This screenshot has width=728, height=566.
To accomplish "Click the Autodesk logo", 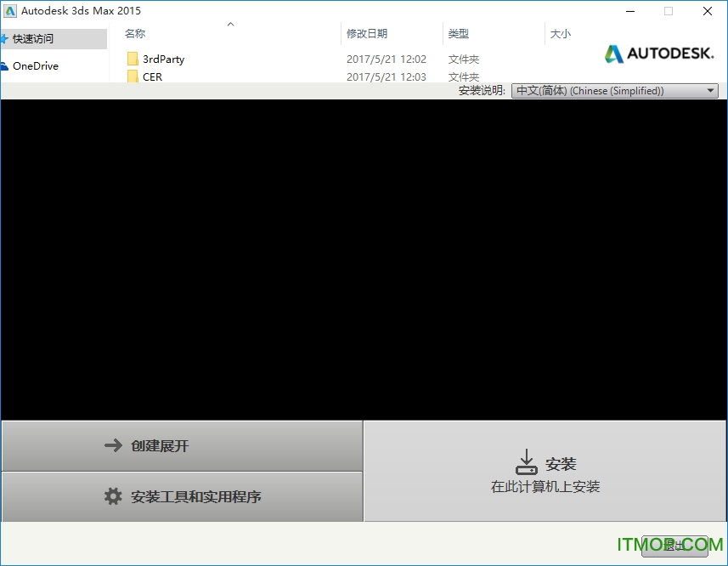I will [x=659, y=54].
